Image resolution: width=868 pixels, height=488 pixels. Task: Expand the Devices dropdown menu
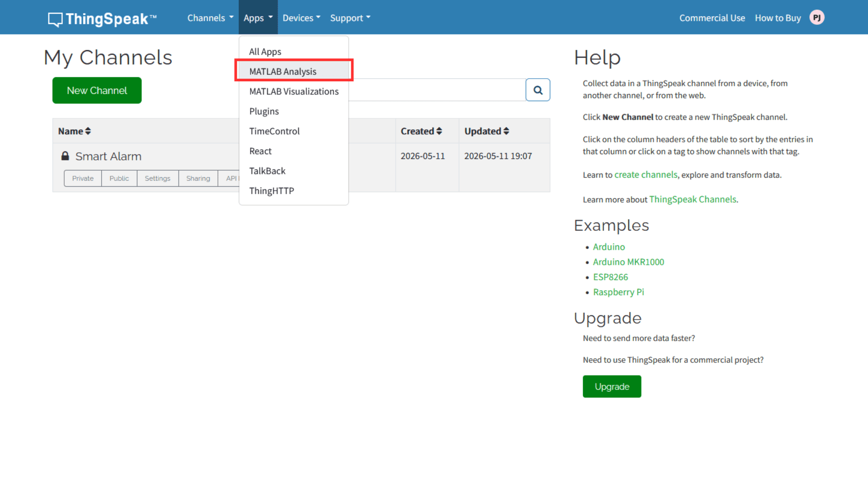pos(302,18)
